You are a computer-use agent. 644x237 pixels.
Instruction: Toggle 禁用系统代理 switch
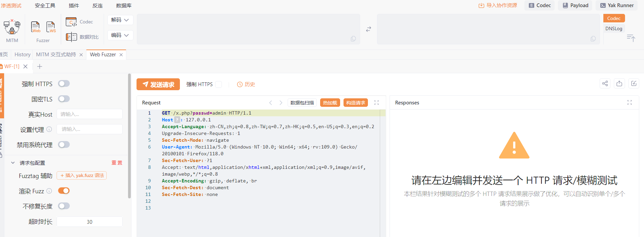coord(64,144)
